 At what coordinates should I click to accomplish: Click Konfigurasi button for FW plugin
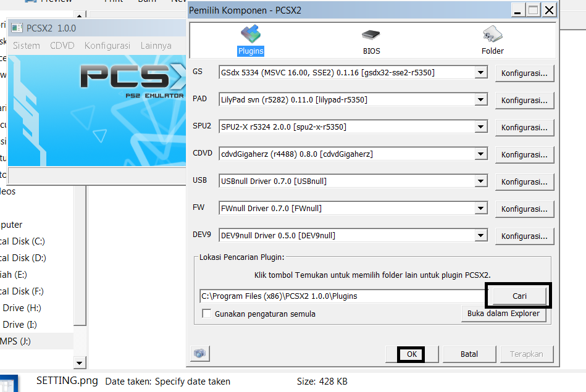tap(524, 209)
